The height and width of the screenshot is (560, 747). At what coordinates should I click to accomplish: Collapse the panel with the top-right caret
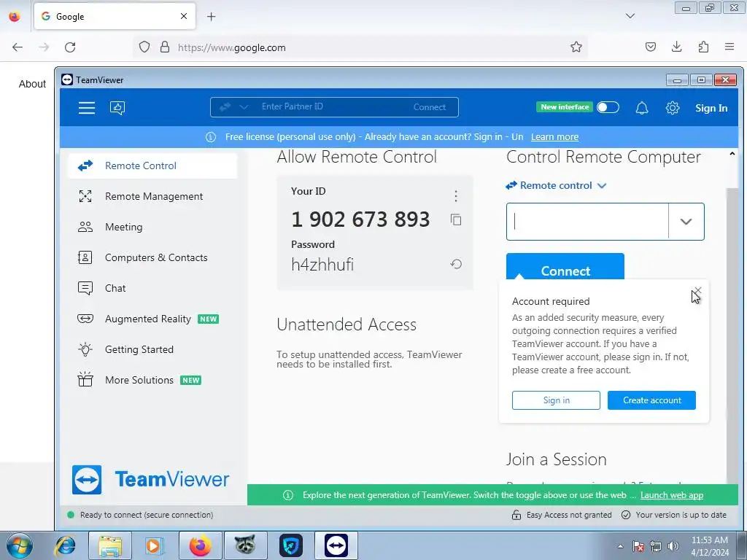[732, 155]
